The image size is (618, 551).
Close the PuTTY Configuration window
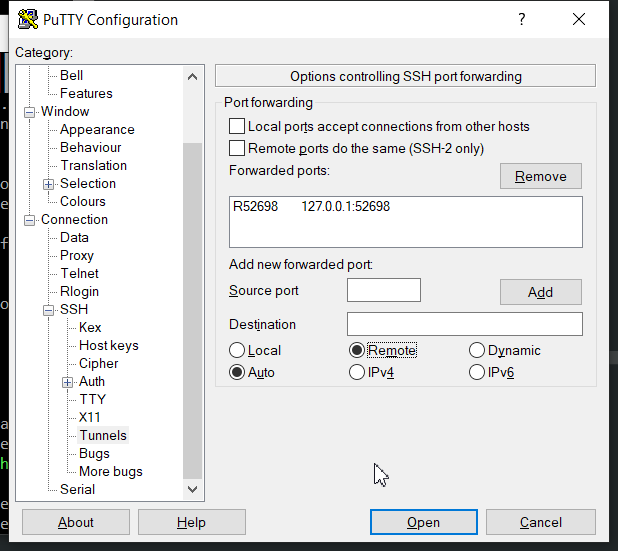click(579, 19)
